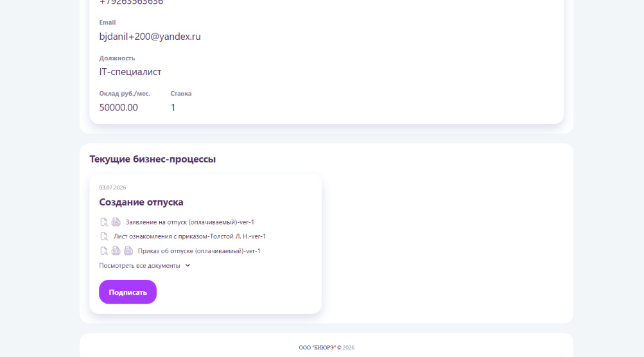Click the Подписать button
Viewport: 644px width, 357px height.
(x=128, y=292)
